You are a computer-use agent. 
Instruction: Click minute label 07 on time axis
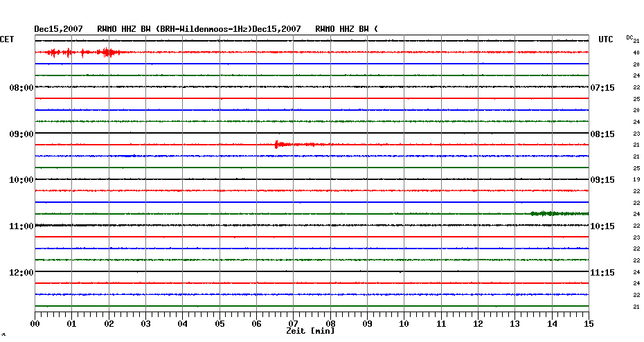293,323
